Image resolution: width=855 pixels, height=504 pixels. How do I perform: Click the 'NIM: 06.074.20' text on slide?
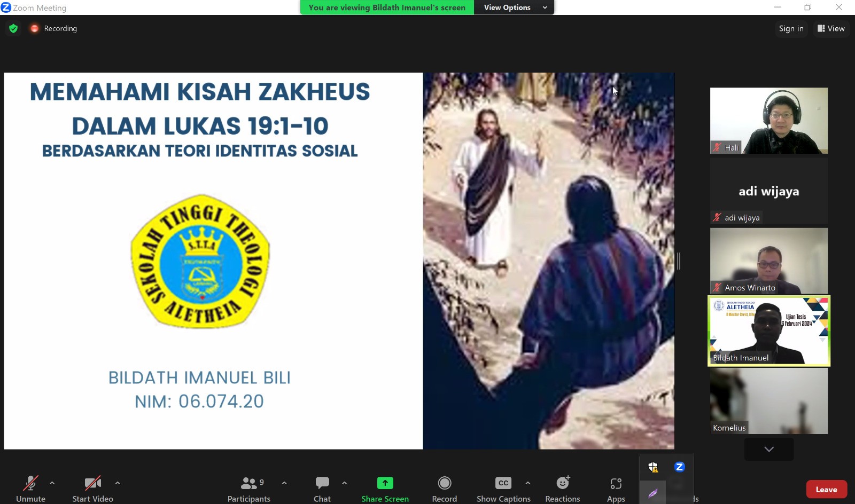[x=199, y=401]
